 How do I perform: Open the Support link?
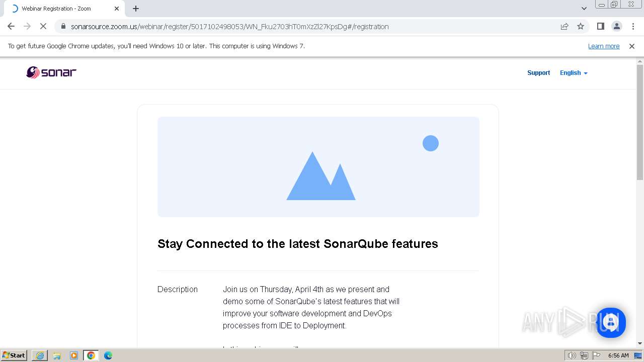coord(538,73)
